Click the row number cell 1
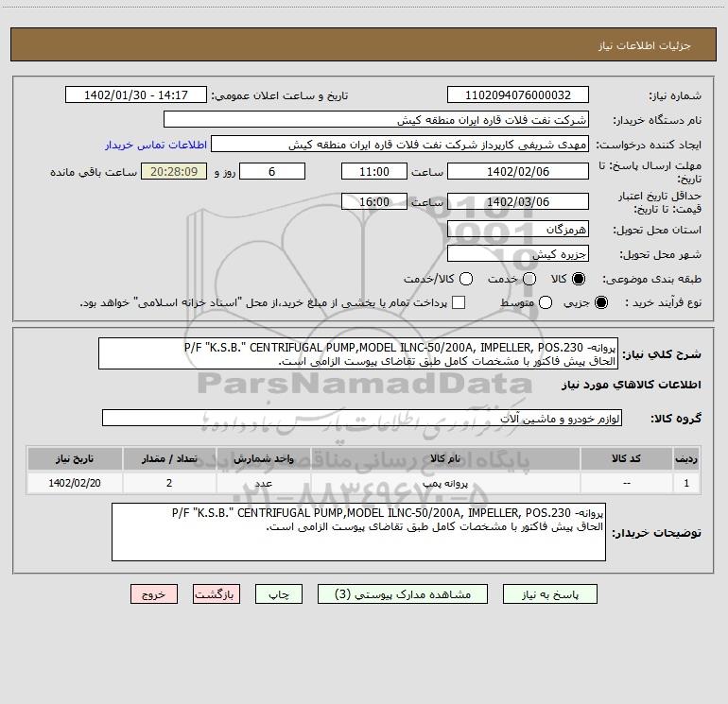Image resolution: width=728 pixels, height=704 pixels. (x=686, y=483)
